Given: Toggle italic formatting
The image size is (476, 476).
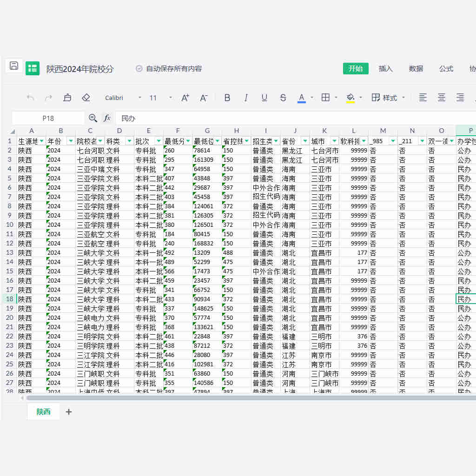Looking at the screenshot, I should pyautogui.click(x=246, y=98).
